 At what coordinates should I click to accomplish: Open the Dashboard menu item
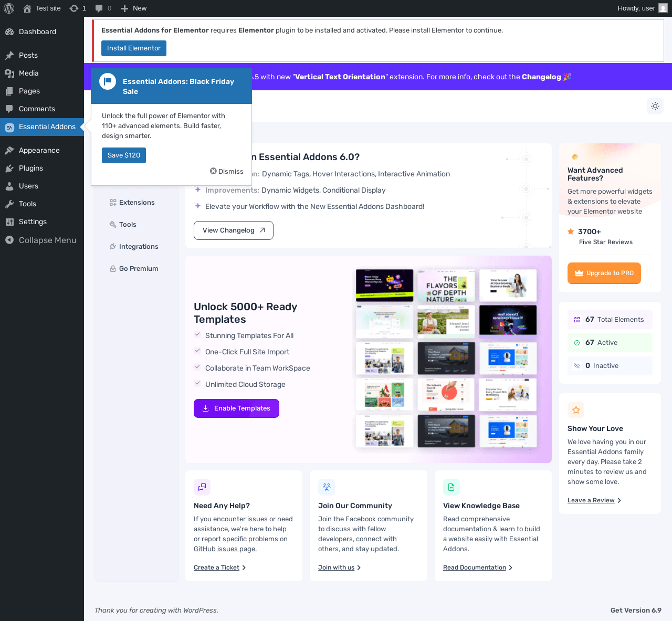click(x=42, y=31)
